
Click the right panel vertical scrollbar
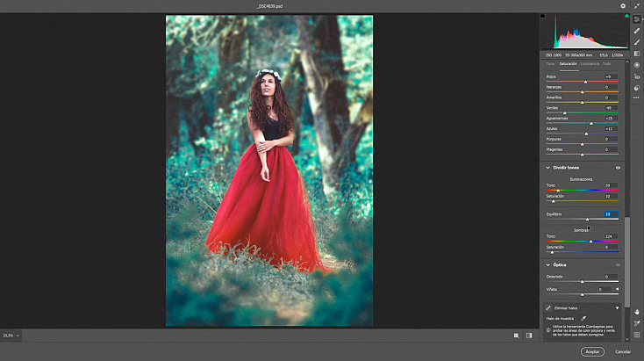(x=626, y=262)
